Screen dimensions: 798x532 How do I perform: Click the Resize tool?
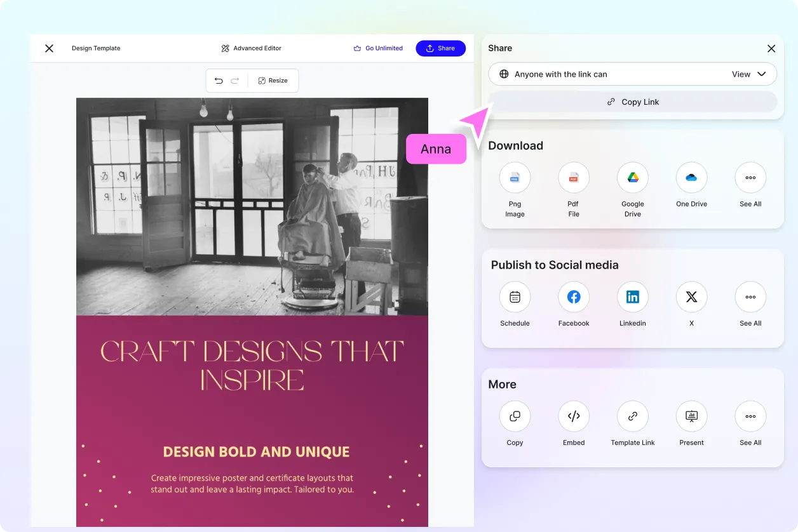pyautogui.click(x=273, y=81)
